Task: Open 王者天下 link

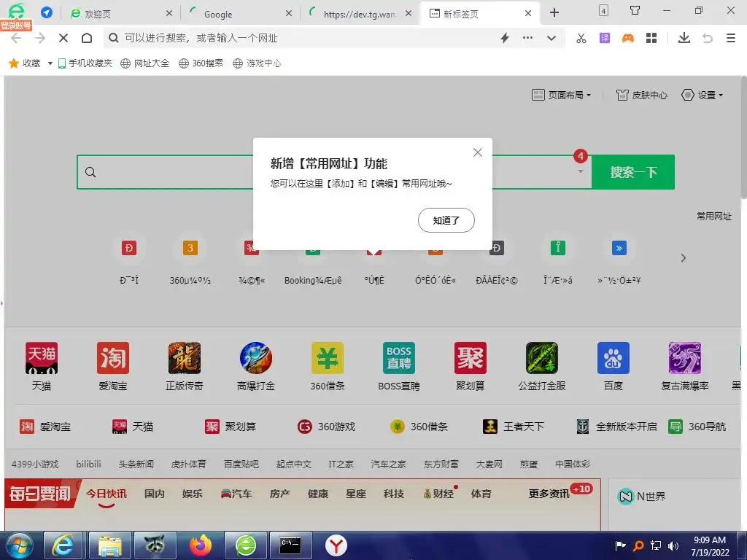Action: coord(513,427)
